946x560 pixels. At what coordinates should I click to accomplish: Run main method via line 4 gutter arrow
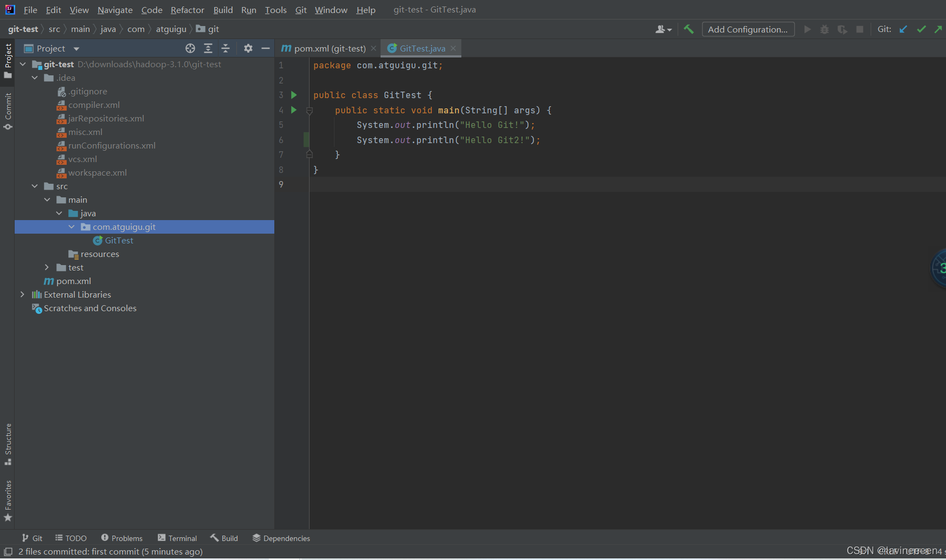[294, 110]
